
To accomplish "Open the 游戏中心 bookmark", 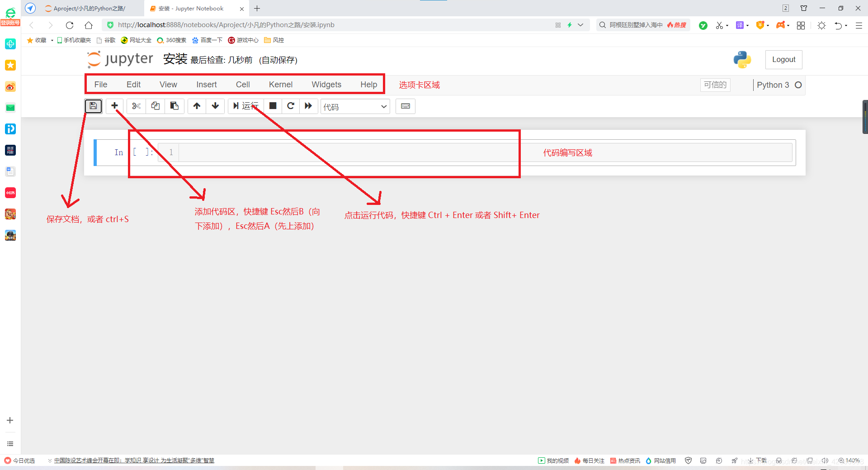I will point(244,40).
